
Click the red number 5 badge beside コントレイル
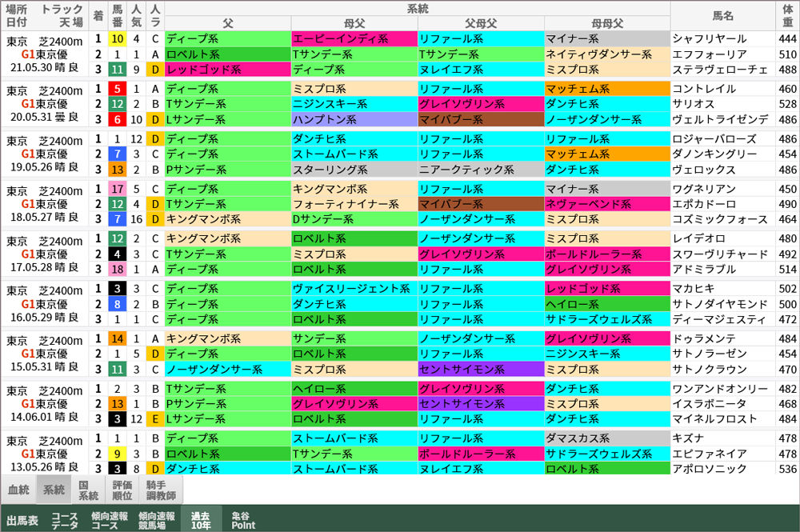[117, 89]
